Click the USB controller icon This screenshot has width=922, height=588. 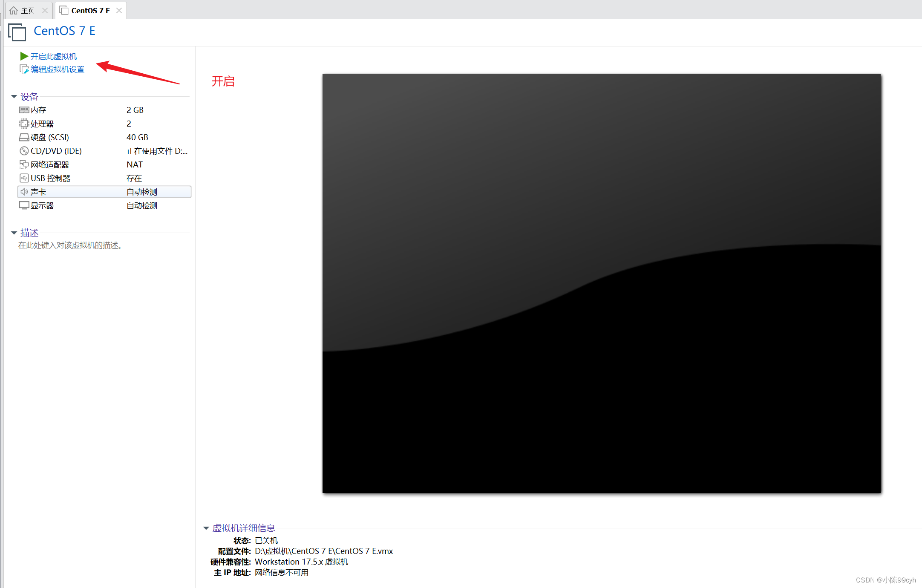point(24,178)
